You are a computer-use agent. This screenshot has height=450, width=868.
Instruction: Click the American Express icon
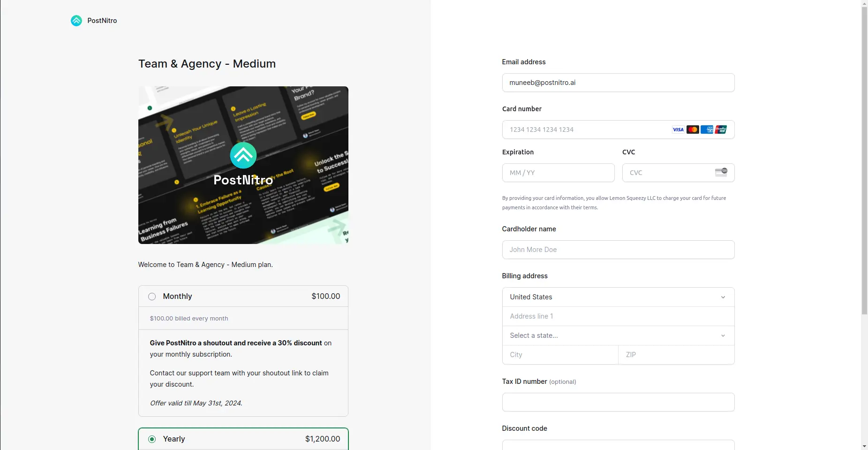[x=706, y=130]
